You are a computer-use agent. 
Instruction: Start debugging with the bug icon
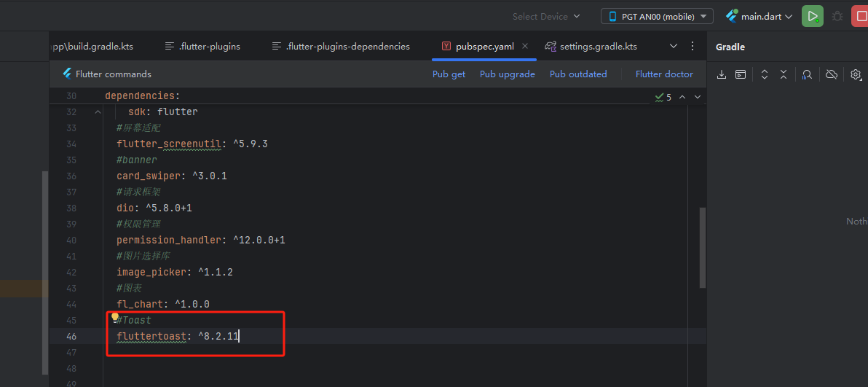(838, 17)
